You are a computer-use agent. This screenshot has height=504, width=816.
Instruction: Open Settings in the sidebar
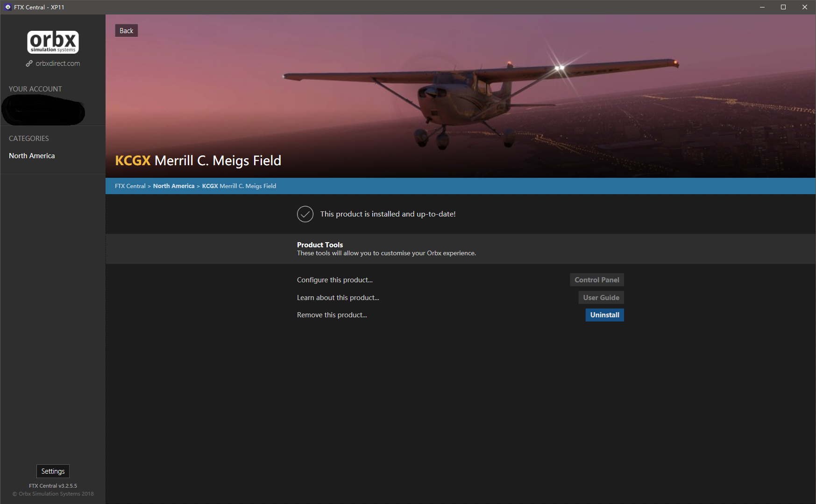click(x=53, y=471)
